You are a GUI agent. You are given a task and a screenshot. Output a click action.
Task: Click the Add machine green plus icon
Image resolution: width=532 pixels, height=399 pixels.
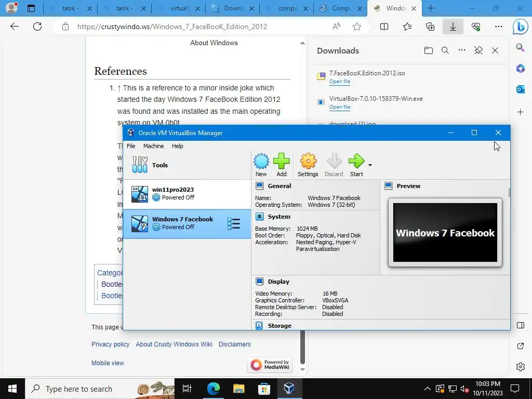[281, 165]
